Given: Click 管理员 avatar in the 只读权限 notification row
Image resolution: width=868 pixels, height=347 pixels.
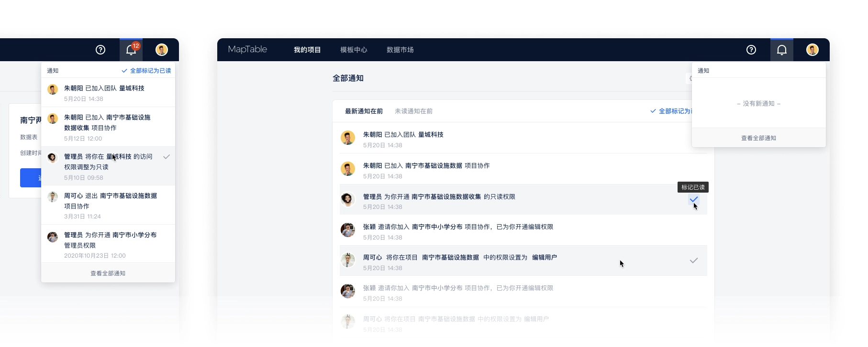Looking at the screenshot, I should pyautogui.click(x=348, y=199).
